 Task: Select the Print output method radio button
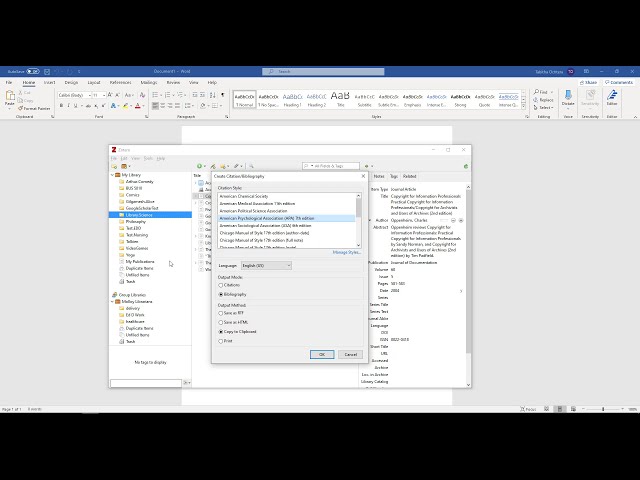click(221, 341)
